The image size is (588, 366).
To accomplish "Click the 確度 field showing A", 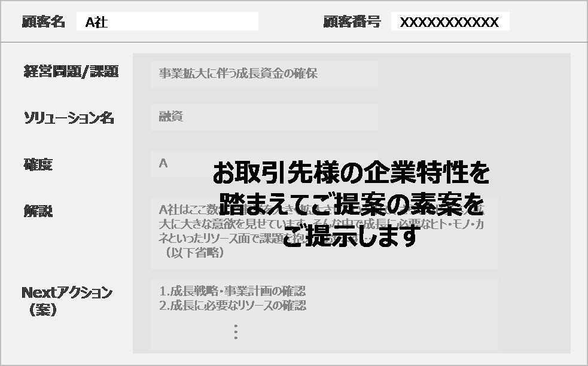I will point(264,164).
